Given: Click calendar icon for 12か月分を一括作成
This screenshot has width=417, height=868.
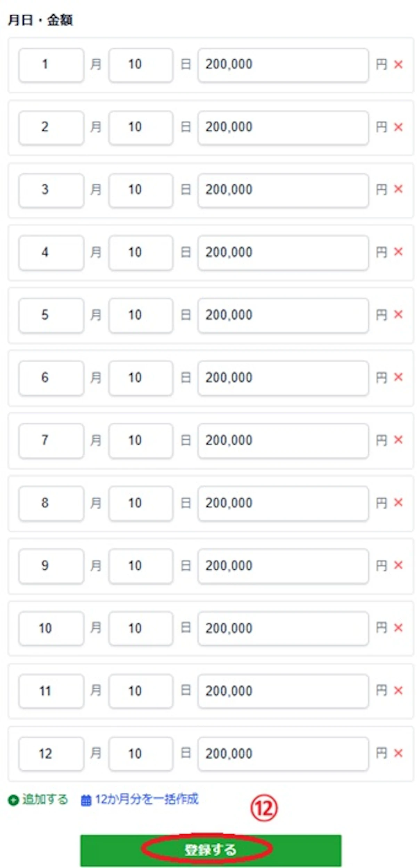Looking at the screenshot, I should [x=86, y=800].
